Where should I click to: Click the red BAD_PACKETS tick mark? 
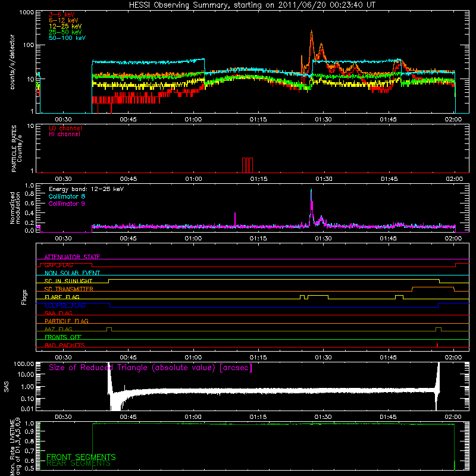[437, 345]
